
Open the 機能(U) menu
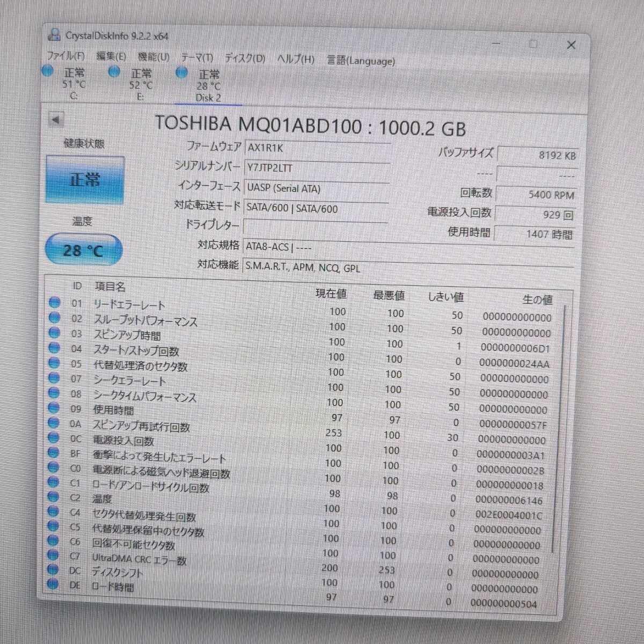(x=153, y=57)
